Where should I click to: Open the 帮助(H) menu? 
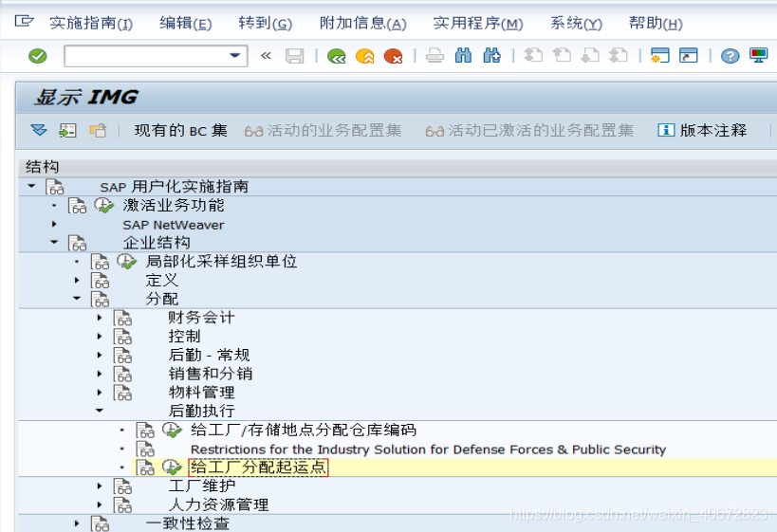point(656,24)
